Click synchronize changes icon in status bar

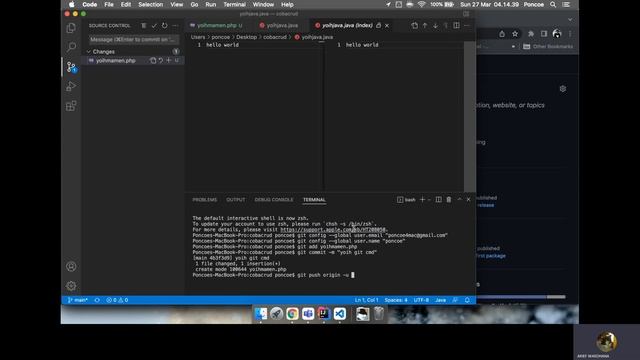tap(97, 300)
